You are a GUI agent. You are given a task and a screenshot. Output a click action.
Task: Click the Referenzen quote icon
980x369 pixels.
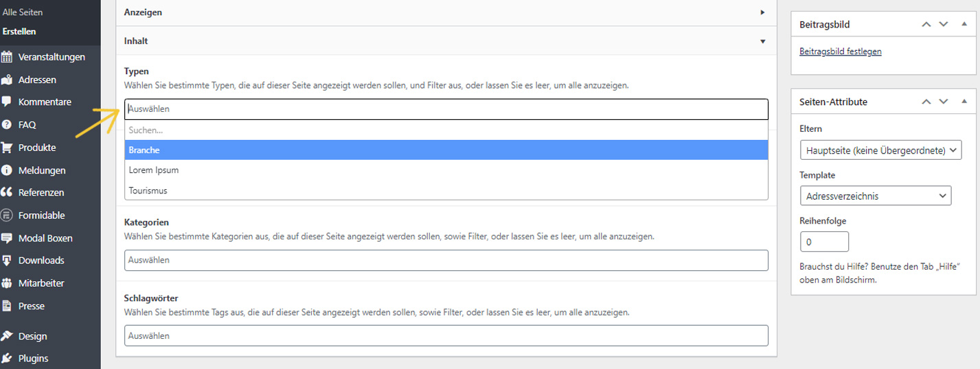[8, 193]
